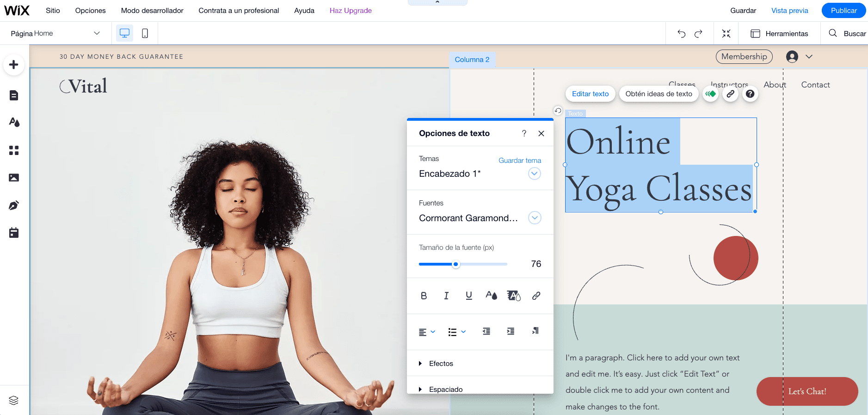Toggle bold formatting
This screenshot has height=415, width=868.
424,296
